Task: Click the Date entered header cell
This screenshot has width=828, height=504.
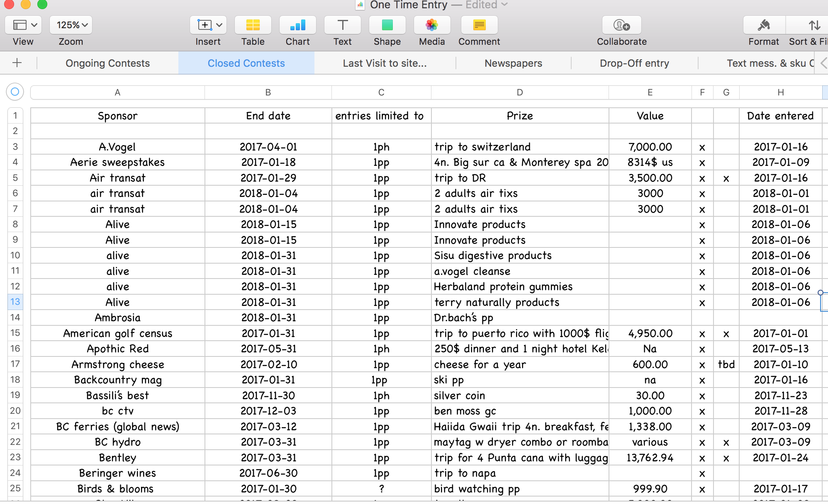Action: click(x=780, y=116)
